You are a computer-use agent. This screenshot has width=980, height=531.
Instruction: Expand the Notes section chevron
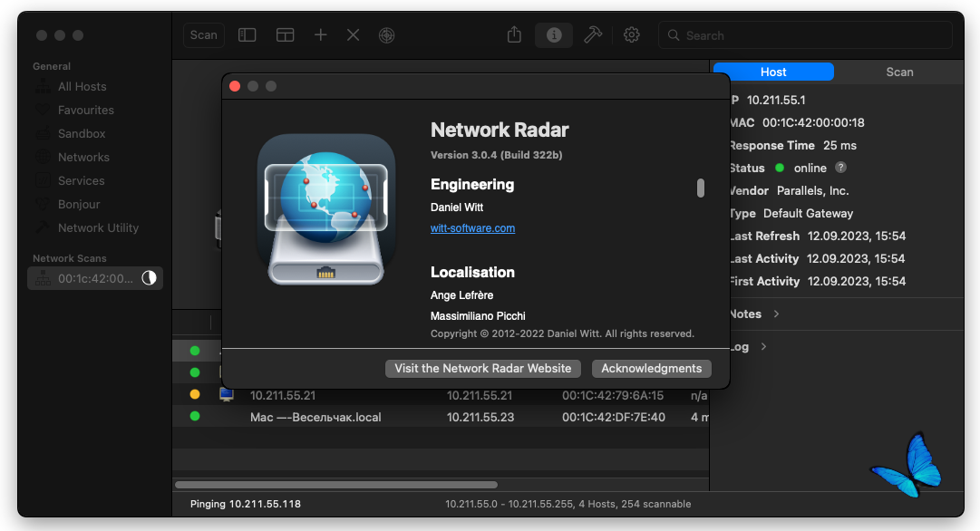(776, 314)
